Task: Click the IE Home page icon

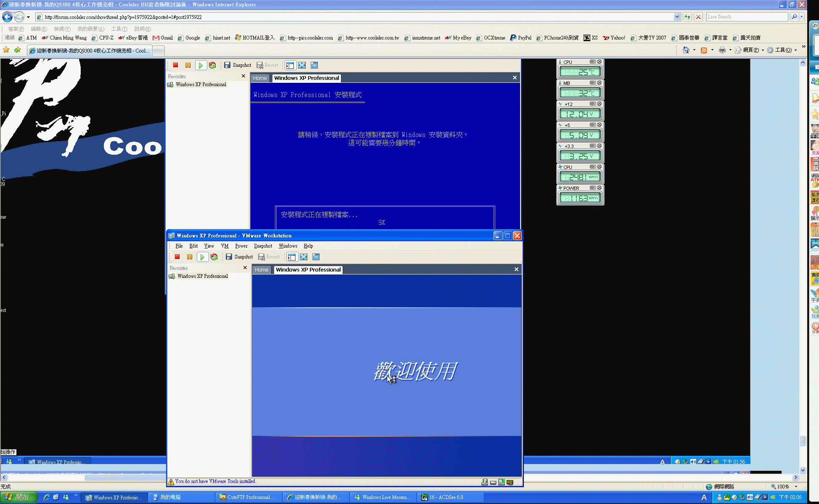Action: pos(686,50)
